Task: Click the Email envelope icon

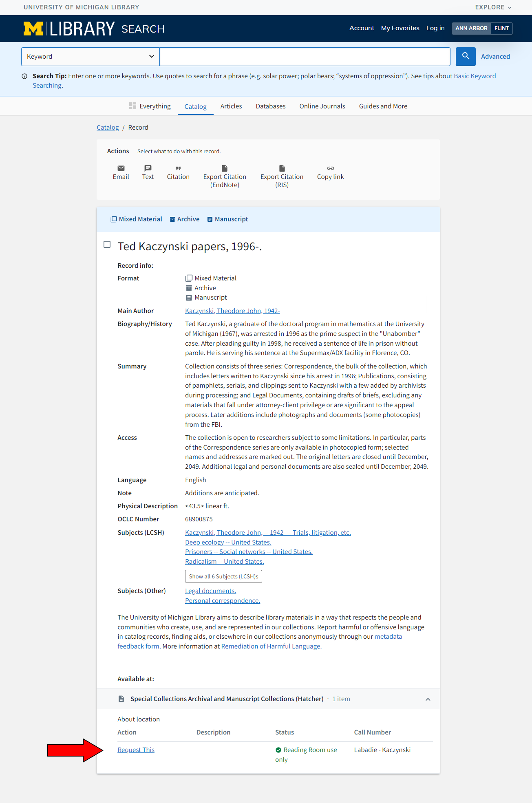Action: (x=121, y=168)
